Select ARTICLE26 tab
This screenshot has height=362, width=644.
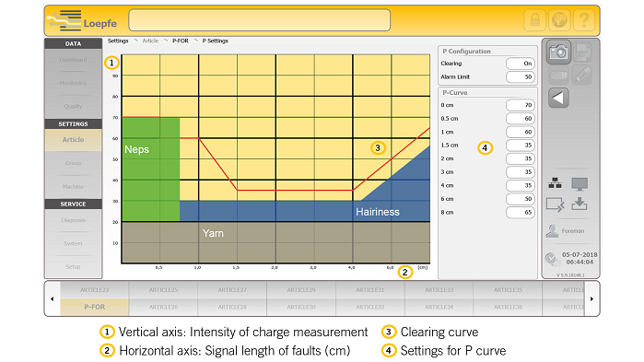163,307
